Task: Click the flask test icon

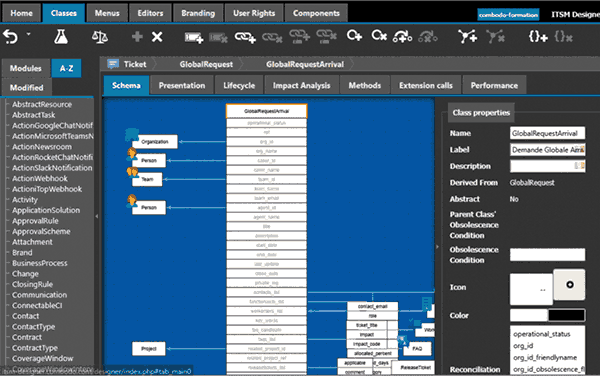Action: [x=61, y=37]
